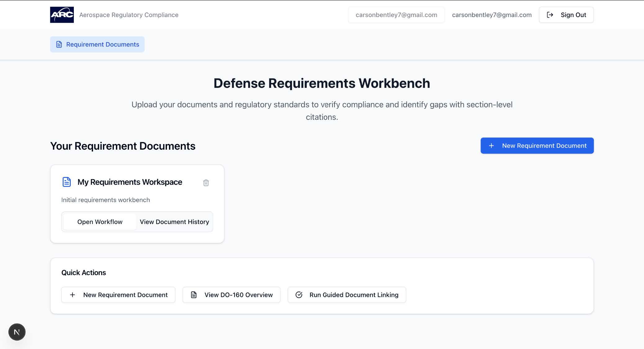Viewport: 644px width, 349px height.
Task: Click the checkmark circle icon for Guided Linking
Action: pyautogui.click(x=299, y=295)
